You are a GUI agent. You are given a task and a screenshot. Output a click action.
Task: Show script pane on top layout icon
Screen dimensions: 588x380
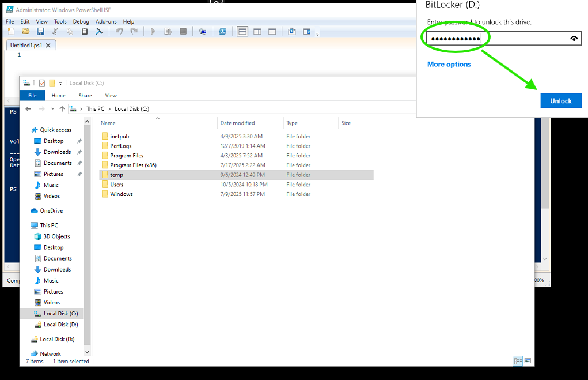[242, 32]
